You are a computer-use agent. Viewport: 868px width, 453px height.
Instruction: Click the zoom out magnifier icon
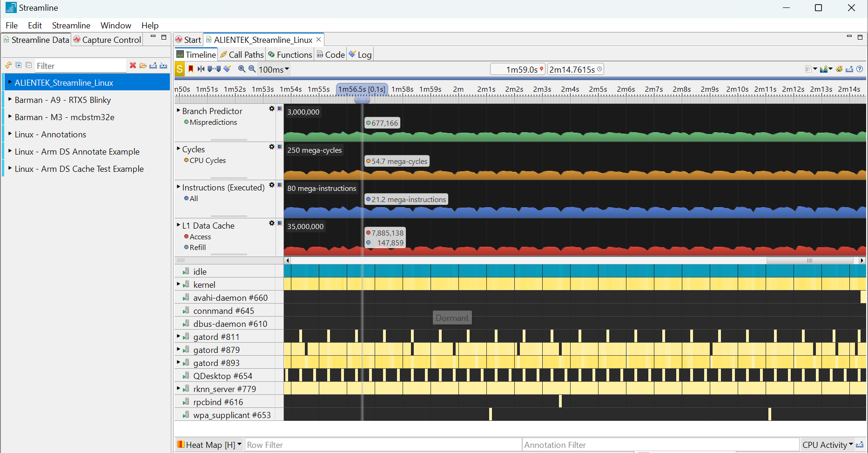[x=252, y=69]
